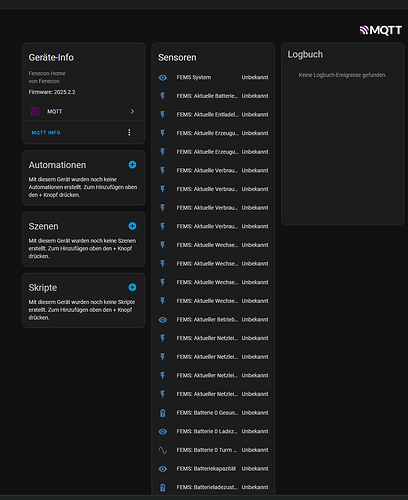Click Unbekannt value of FEMS System
This screenshot has width=408, height=500.
pyautogui.click(x=255, y=77)
